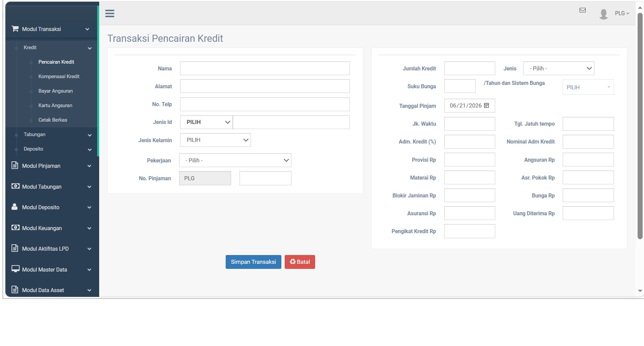Click the document icon beside Modul Pinjaman
Viewport: 644px width, 346px height.
pyautogui.click(x=15, y=165)
